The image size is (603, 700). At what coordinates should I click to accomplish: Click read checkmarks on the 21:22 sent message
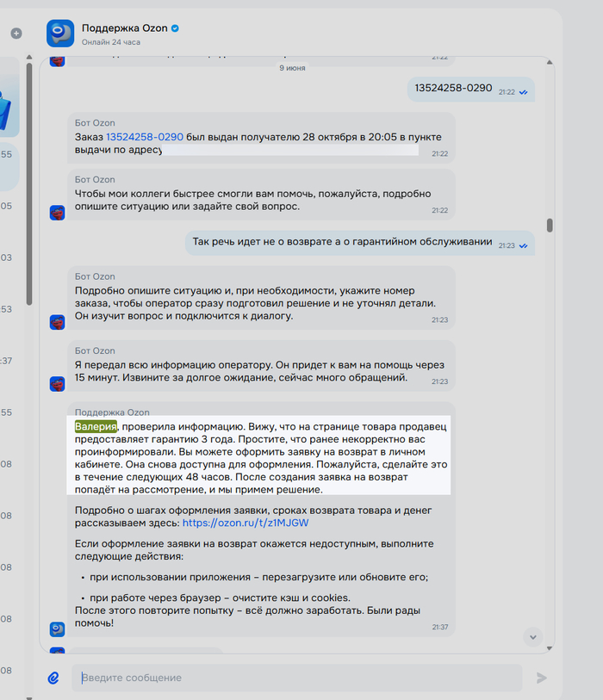click(524, 92)
